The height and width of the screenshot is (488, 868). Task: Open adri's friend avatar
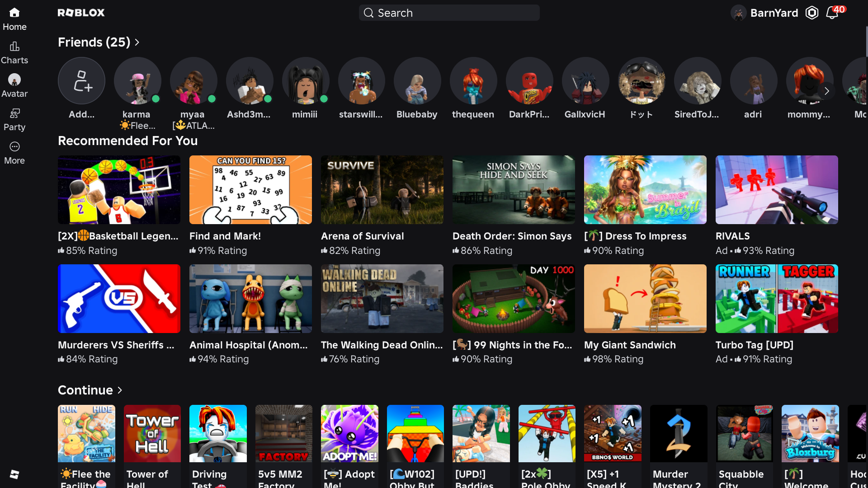coord(754,81)
